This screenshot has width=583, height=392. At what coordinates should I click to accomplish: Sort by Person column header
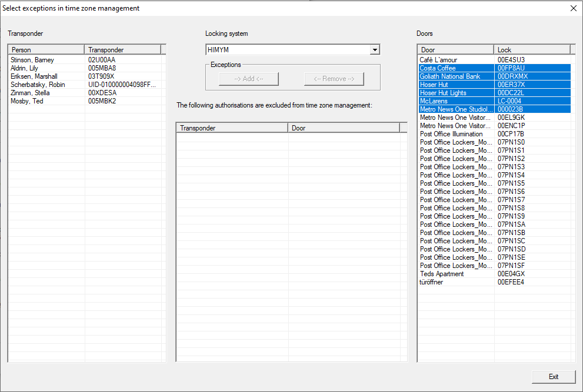(x=46, y=50)
